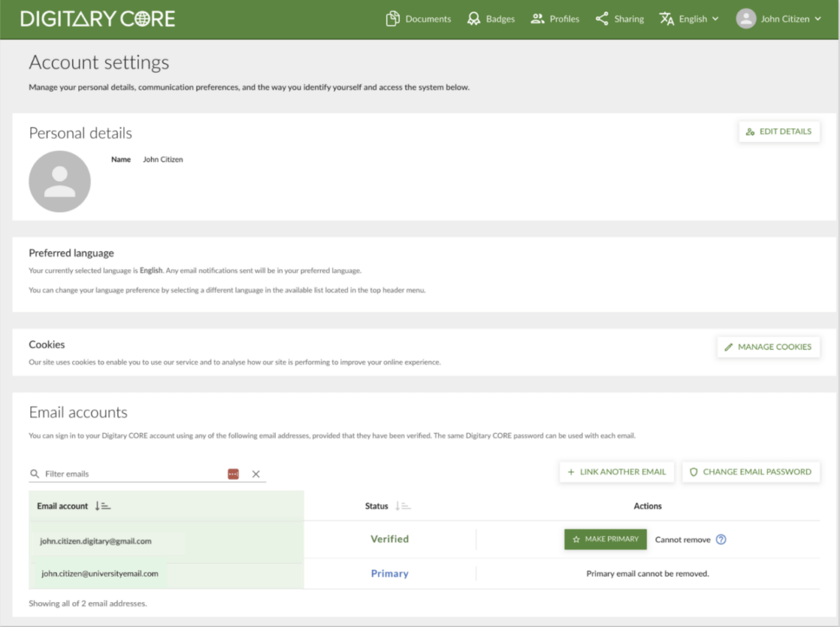Click the Digitary CORE logo
840x627 pixels.
click(98, 19)
